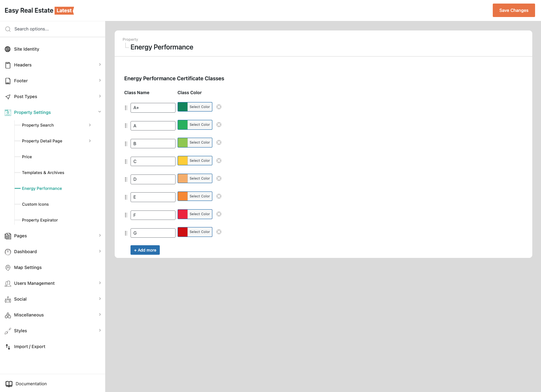Image resolution: width=541 pixels, height=392 pixels.
Task: Click drag handle of class C row
Action: click(126, 161)
